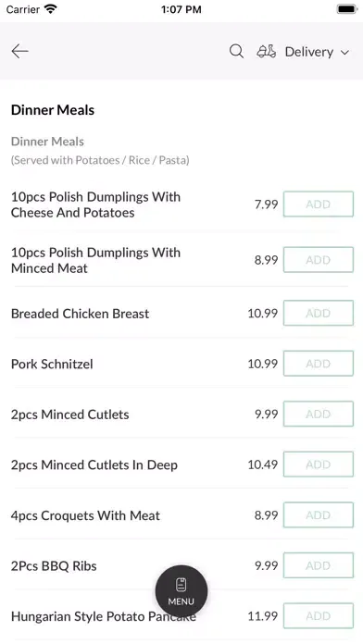Add Breaded Chicken Breast to order
Screen dimensions: 363x644
(319, 313)
